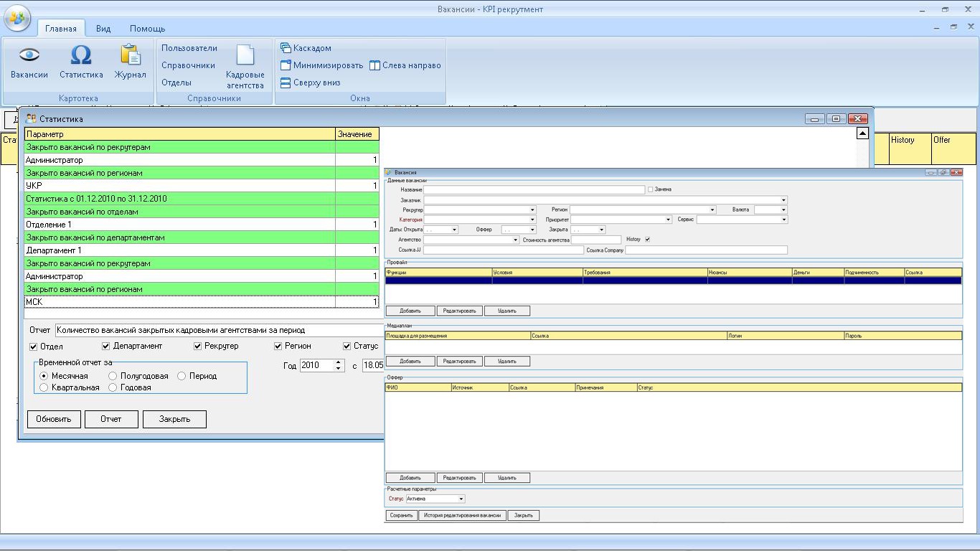This screenshot has height=551, width=980.
Task: Uncheck the Отдел checkbox
Action: pyautogui.click(x=33, y=347)
